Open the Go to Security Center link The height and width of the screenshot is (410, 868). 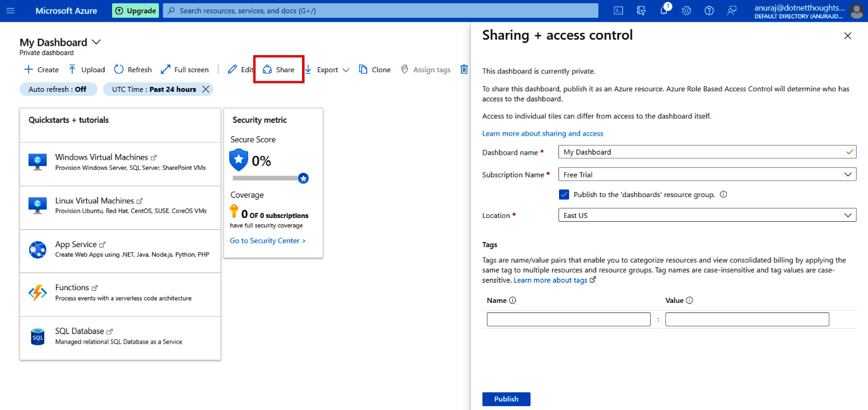point(268,241)
